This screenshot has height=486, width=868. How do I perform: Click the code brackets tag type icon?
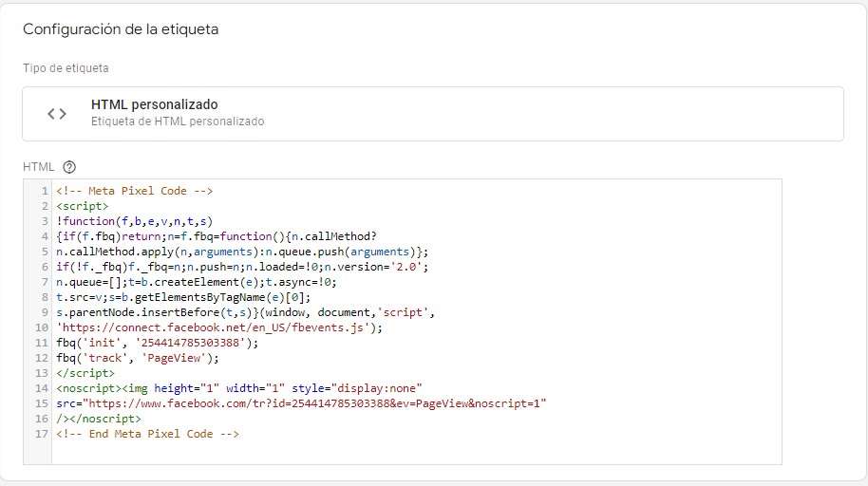56,114
